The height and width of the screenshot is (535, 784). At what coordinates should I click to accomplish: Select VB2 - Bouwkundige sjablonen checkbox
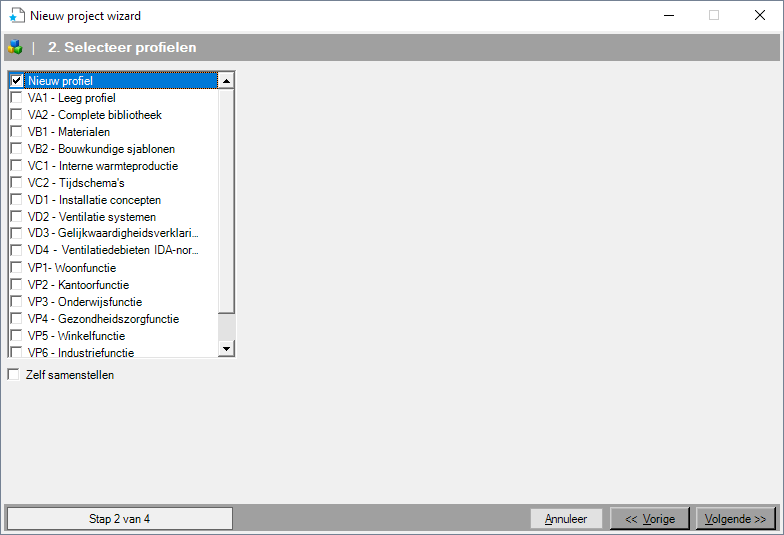coord(16,149)
